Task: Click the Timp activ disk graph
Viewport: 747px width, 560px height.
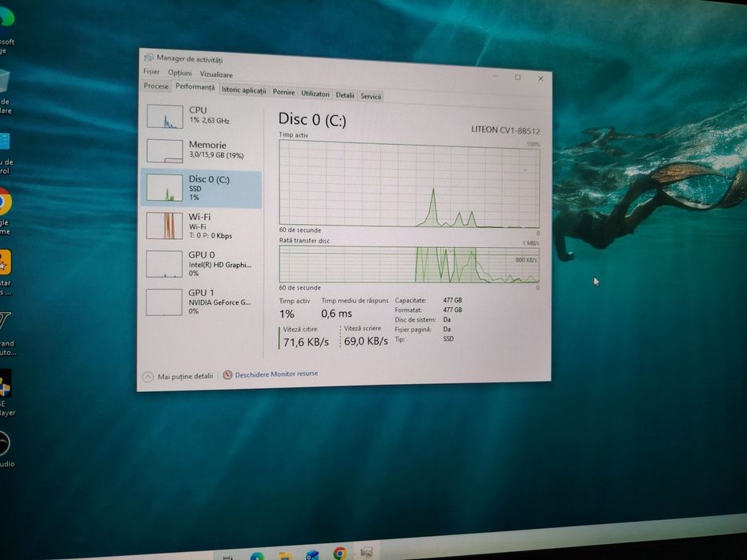Action: point(409,184)
